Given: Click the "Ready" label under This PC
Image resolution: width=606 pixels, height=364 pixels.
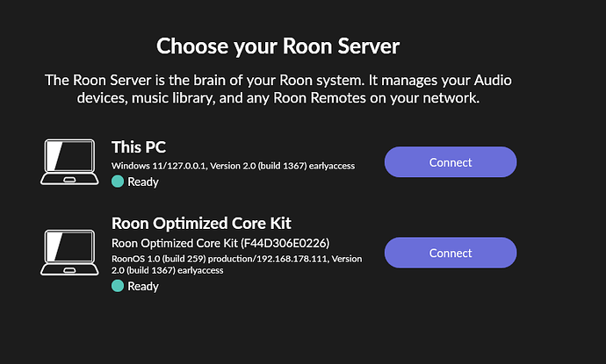Looking at the screenshot, I should tap(143, 182).
